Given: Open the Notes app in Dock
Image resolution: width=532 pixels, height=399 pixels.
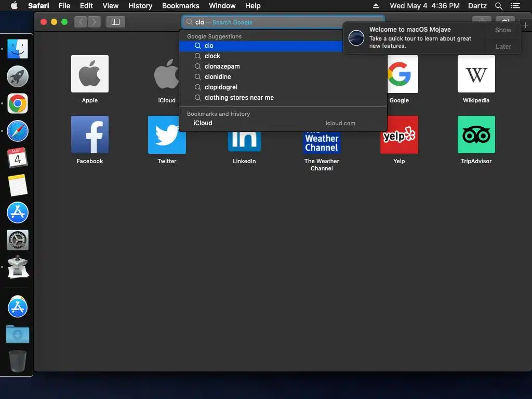Looking at the screenshot, I should click(x=17, y=185).
